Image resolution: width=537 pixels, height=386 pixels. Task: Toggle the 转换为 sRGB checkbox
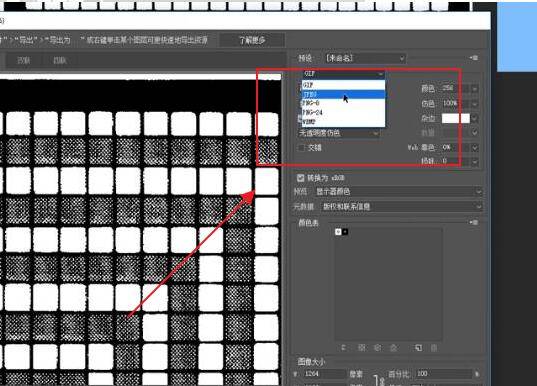pyautogui.click(x=300, y=178)
